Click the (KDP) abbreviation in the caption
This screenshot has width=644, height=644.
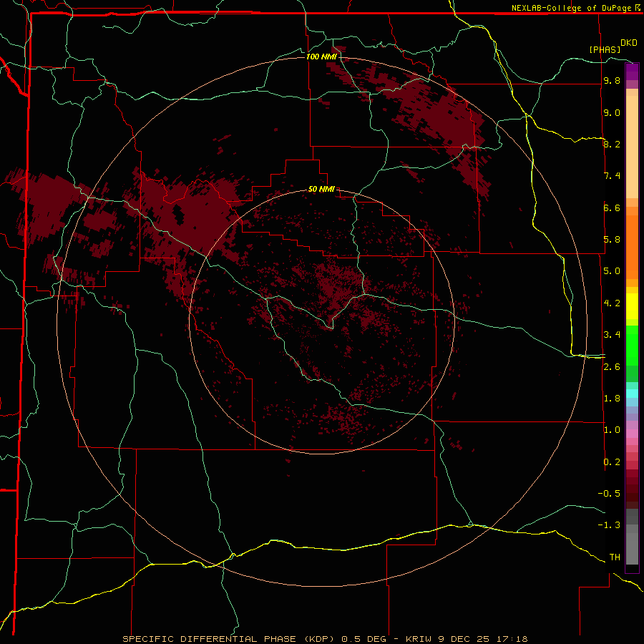321,639
